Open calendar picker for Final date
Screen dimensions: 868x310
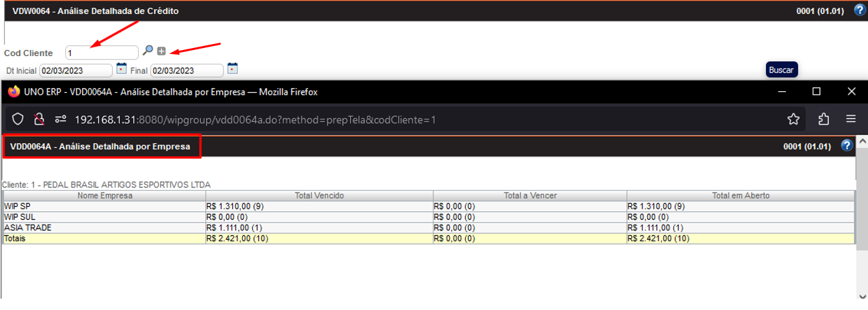[232, 68]
